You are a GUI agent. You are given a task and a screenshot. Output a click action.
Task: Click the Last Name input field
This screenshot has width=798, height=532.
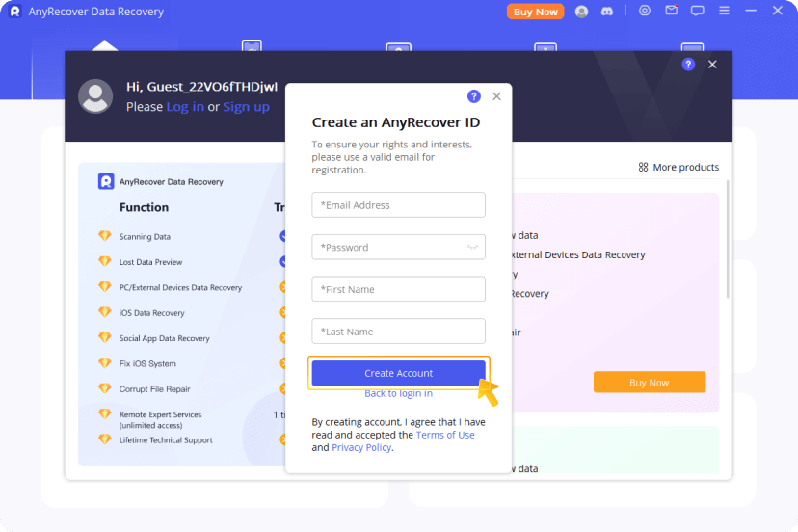(x=398, y=332)
